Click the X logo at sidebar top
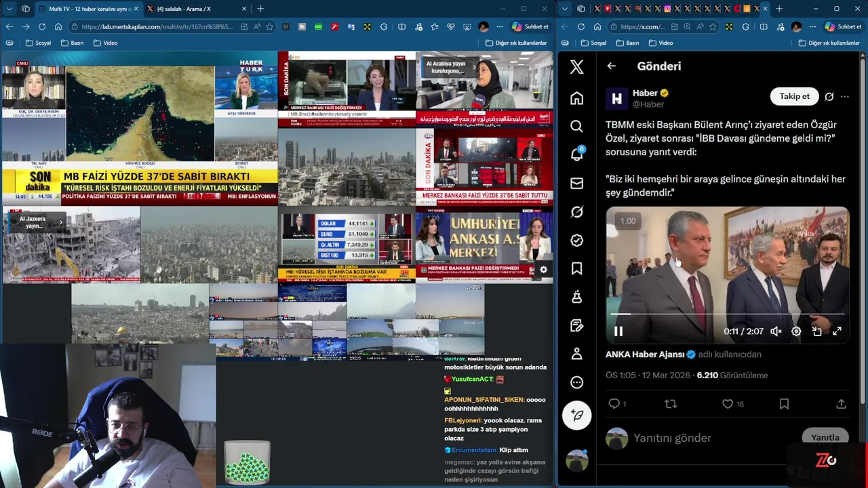 click(576, 66)
